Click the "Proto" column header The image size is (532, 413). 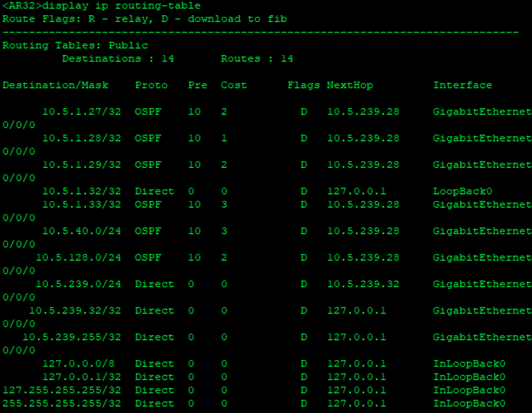(151, 85)
